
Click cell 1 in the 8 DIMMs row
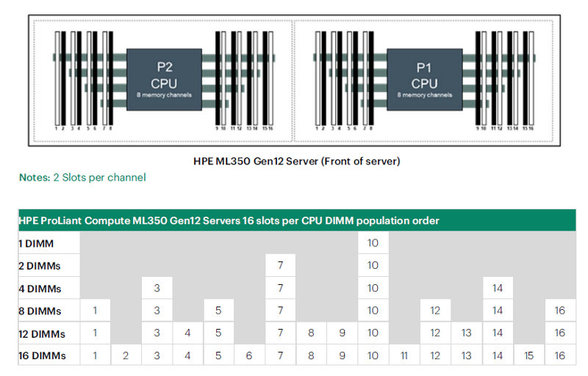tap(96, 311)
